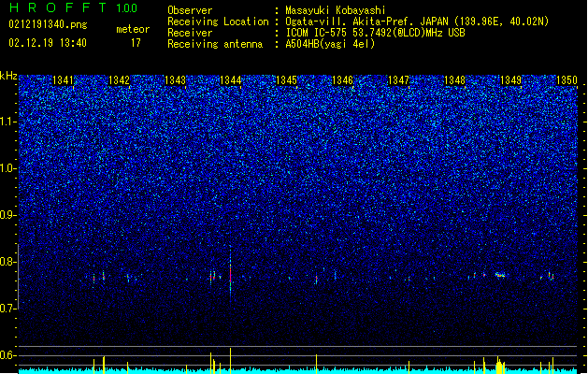Click the 1345 time marker
The width and height of the screenshot is (588, 374).
click(286, 80)
